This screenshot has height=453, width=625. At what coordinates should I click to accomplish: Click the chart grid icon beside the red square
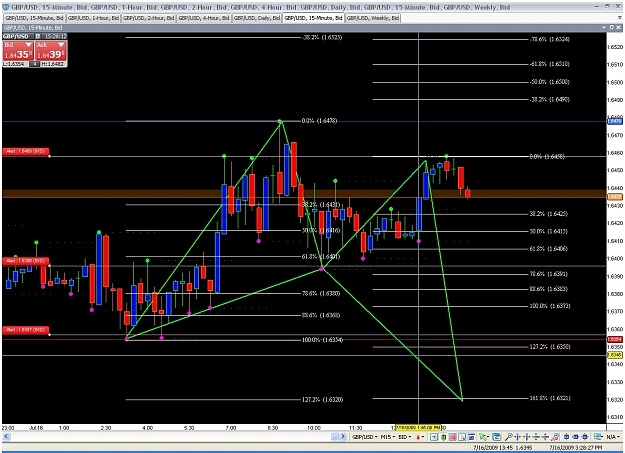click(x=462, y=437)
